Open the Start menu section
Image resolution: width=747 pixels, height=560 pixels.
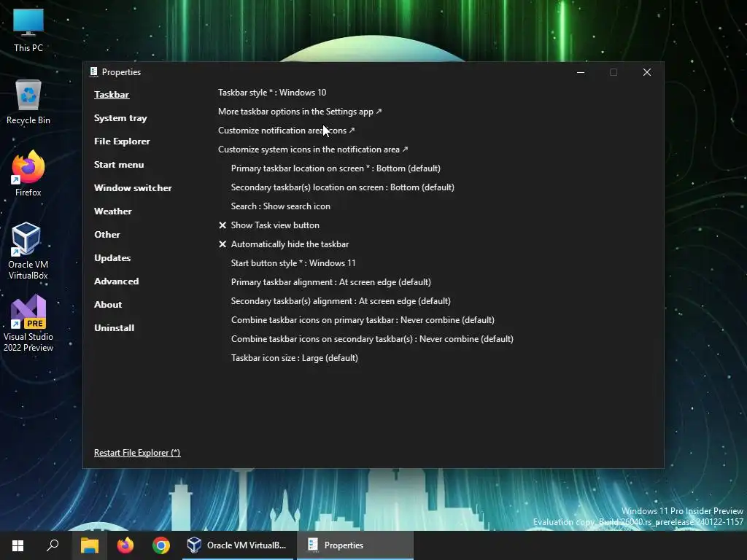[x=119, y=165]
